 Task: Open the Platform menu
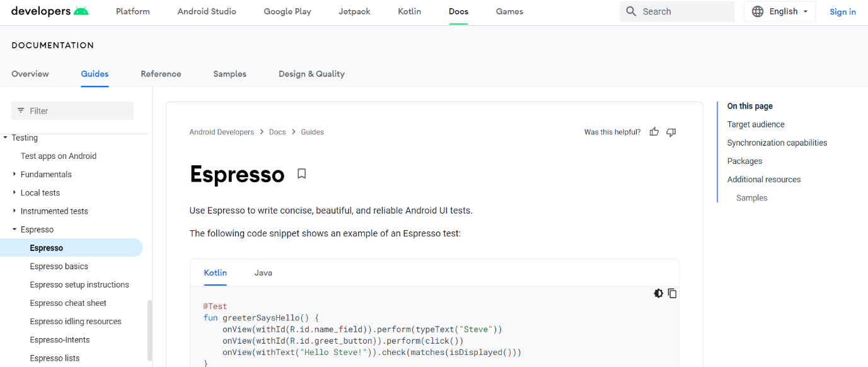pos(133,11)
